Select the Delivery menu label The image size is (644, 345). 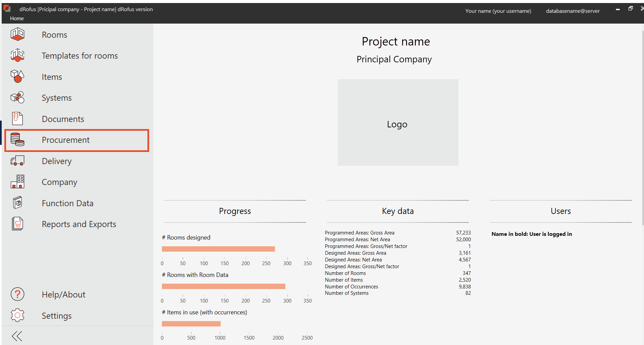tap(57, 161)
